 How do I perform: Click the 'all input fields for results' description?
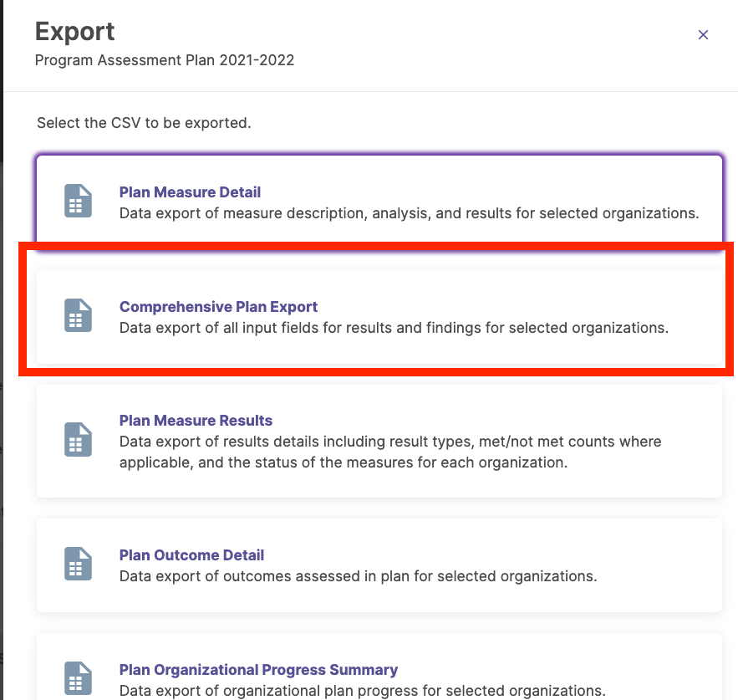[x=394, y=328]
